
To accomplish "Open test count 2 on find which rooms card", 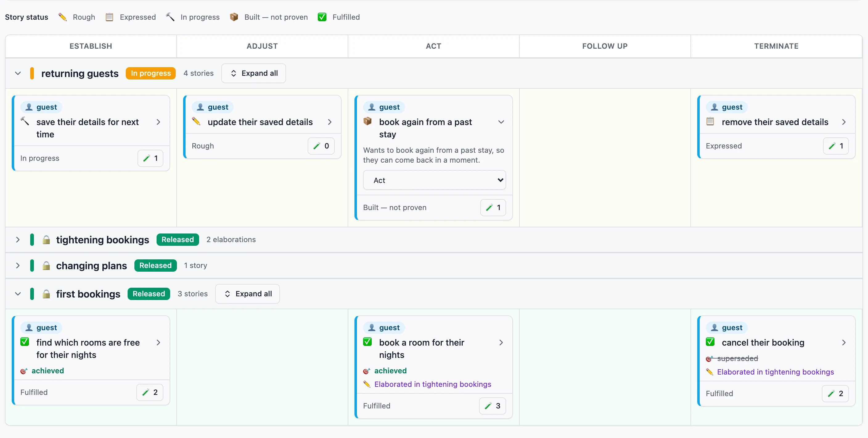I will [x=150, y=392].
